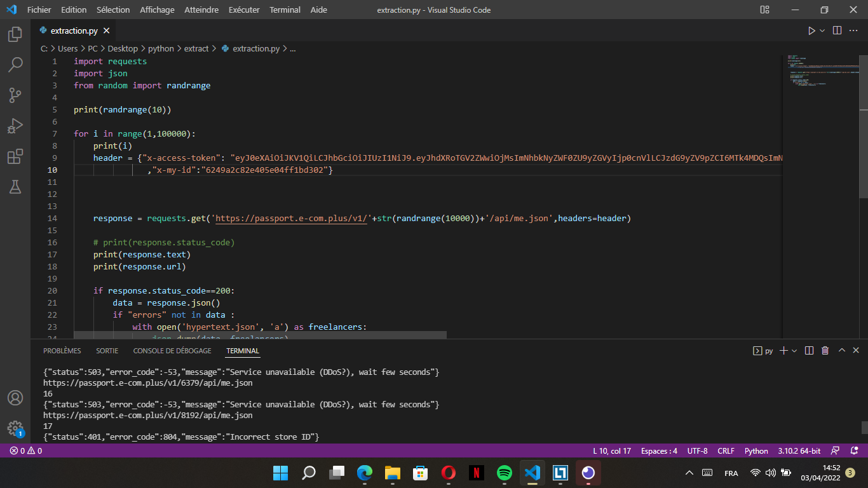868x488 pixels.
Task: Open the Extensions view
Action: tap(15, 156)
